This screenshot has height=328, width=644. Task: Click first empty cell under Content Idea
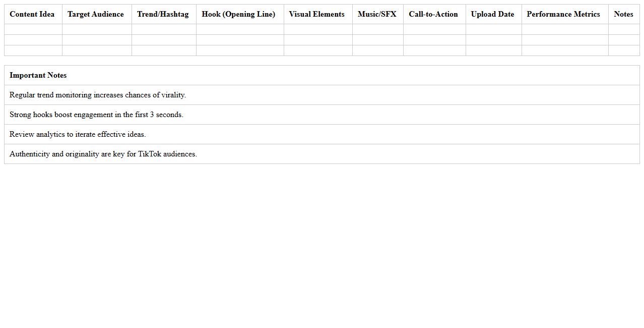click(33, 29)
